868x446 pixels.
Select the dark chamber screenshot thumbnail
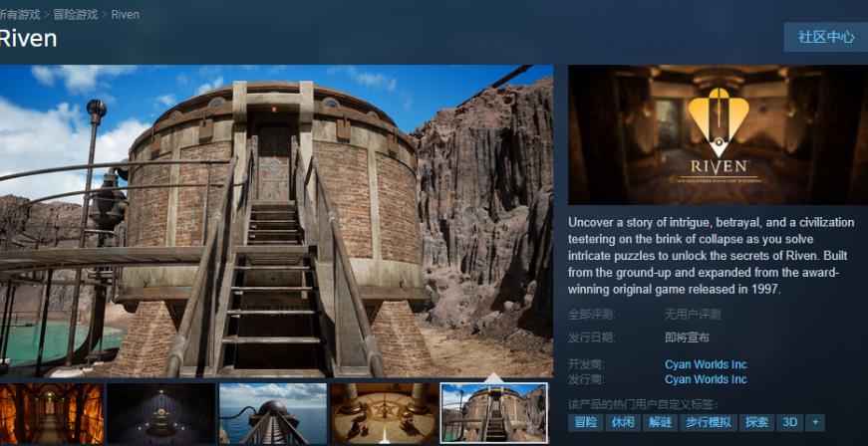tap(161, 413)
